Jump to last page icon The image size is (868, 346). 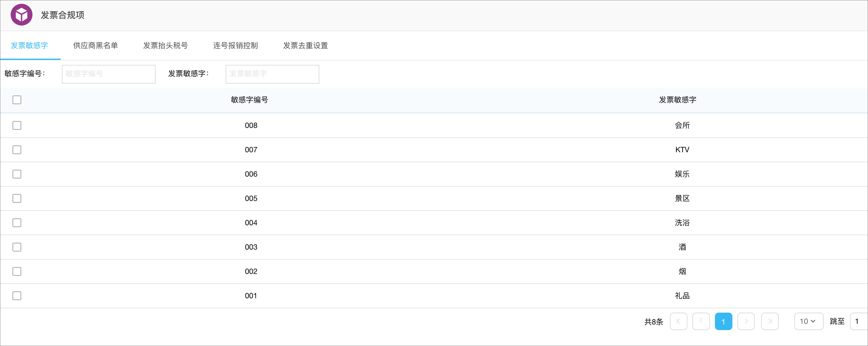click(770, 321)
